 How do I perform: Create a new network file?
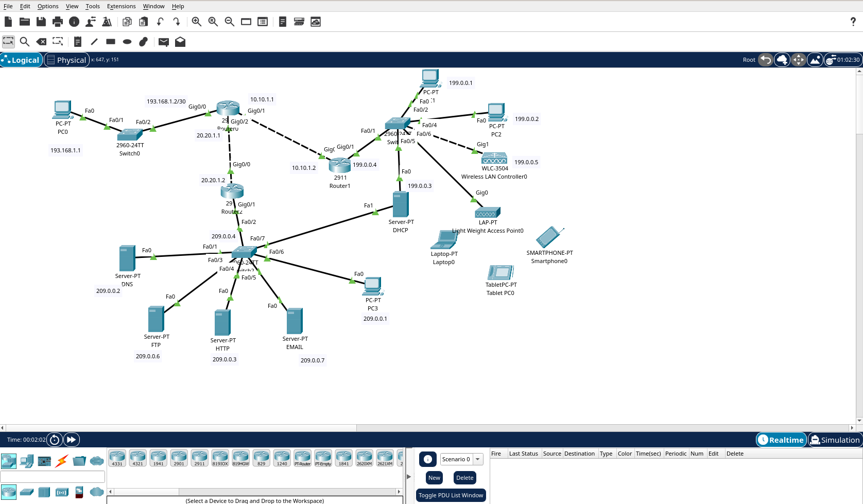(8, 22)
